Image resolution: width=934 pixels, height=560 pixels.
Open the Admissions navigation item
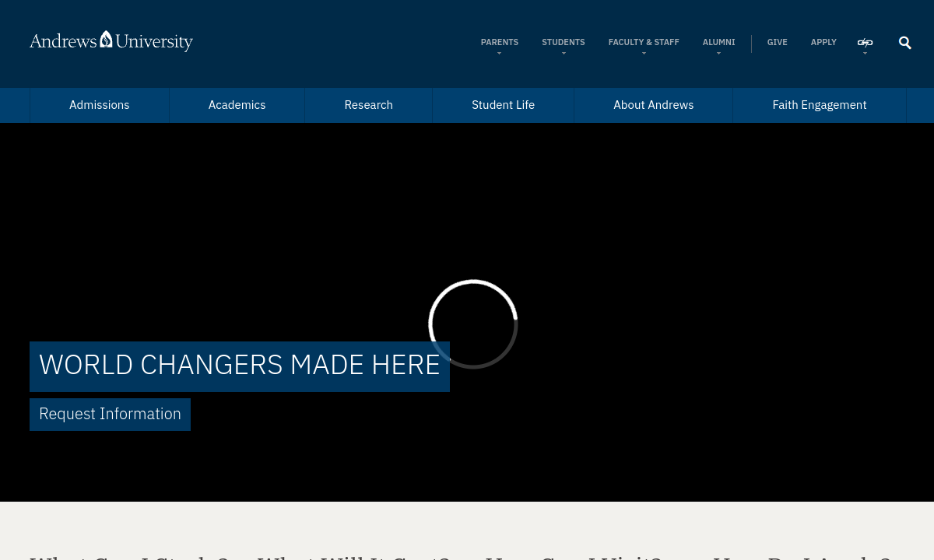click(x=100, y=105)
